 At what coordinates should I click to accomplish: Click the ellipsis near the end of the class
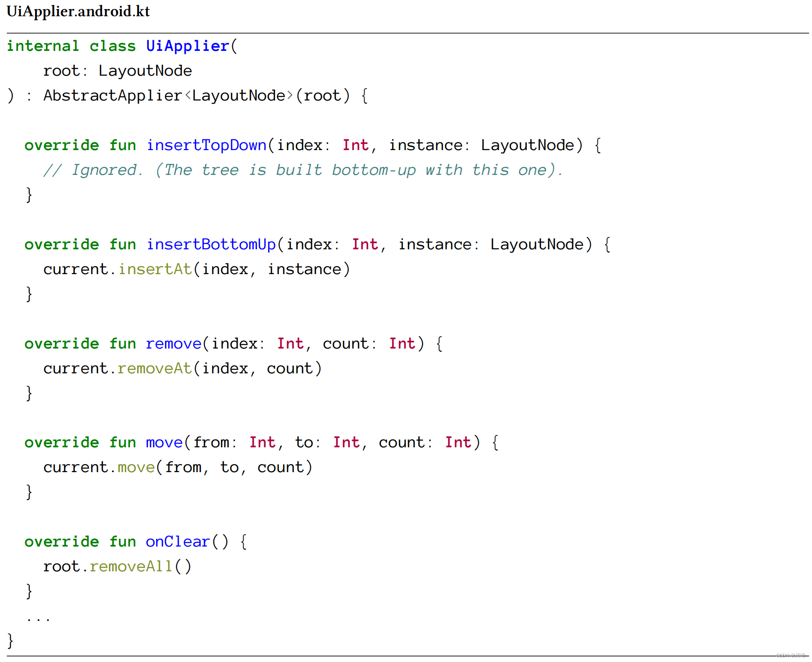click(x=38, y=617)
